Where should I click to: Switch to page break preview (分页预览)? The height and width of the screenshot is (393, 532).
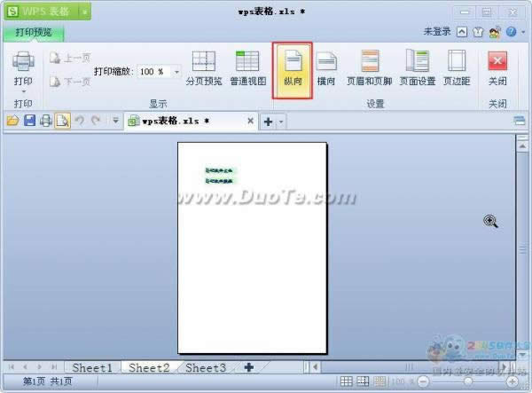point(204,68)
